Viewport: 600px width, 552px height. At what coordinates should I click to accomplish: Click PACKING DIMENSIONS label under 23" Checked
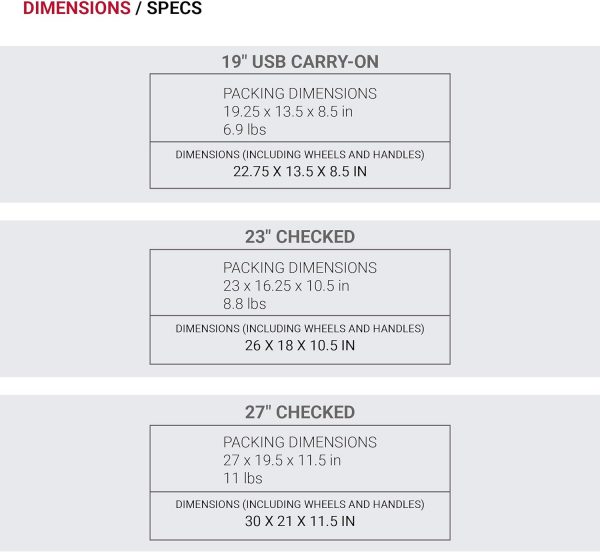click(300, 268)
